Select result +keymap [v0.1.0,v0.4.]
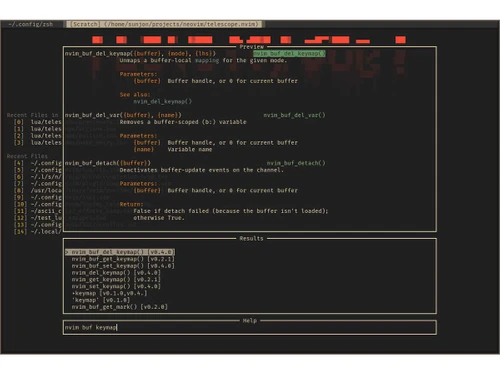Screen dimensions: 500x375 (x=109, y=293)
